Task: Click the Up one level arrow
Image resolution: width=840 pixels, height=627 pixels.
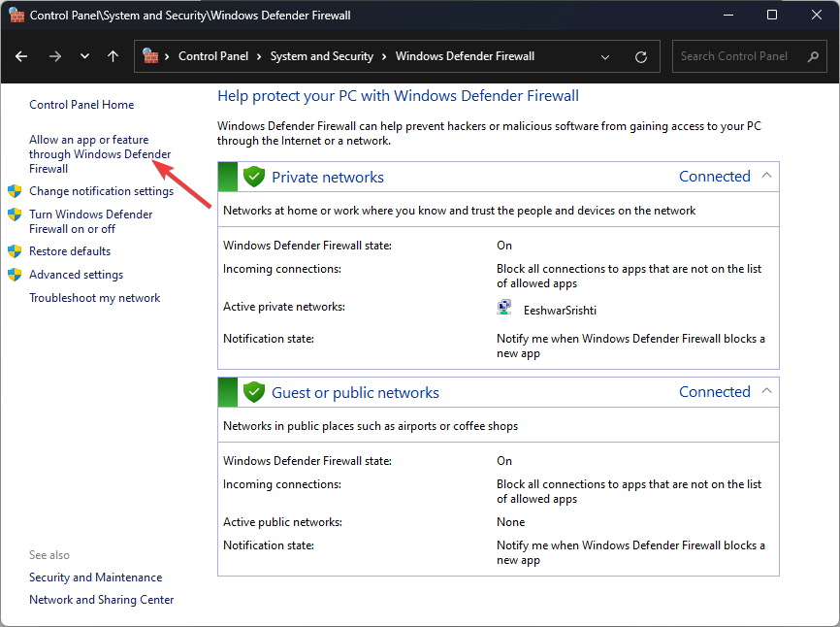Action: [113, 56]
